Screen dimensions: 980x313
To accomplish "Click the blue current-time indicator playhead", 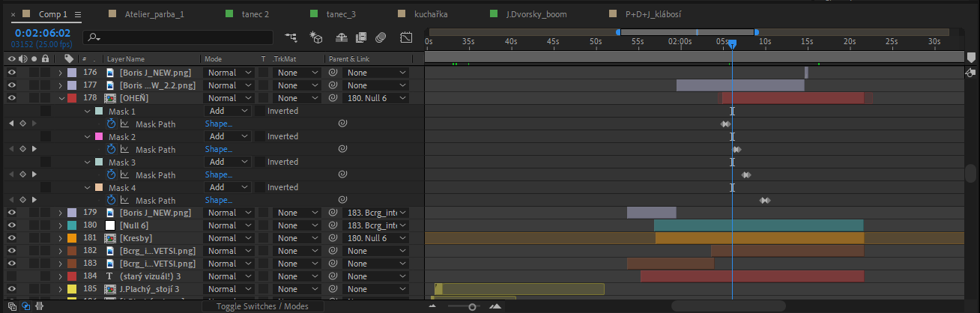I will [732, 46].
